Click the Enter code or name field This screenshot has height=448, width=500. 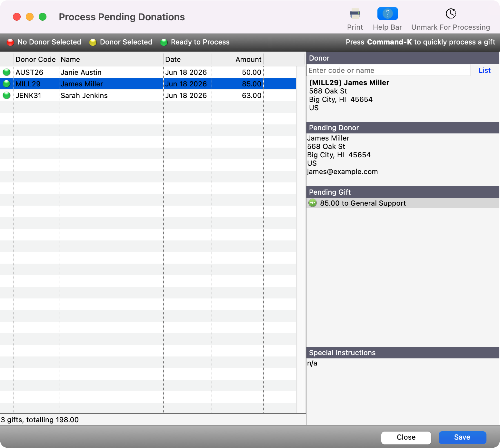tap(388, 70)
